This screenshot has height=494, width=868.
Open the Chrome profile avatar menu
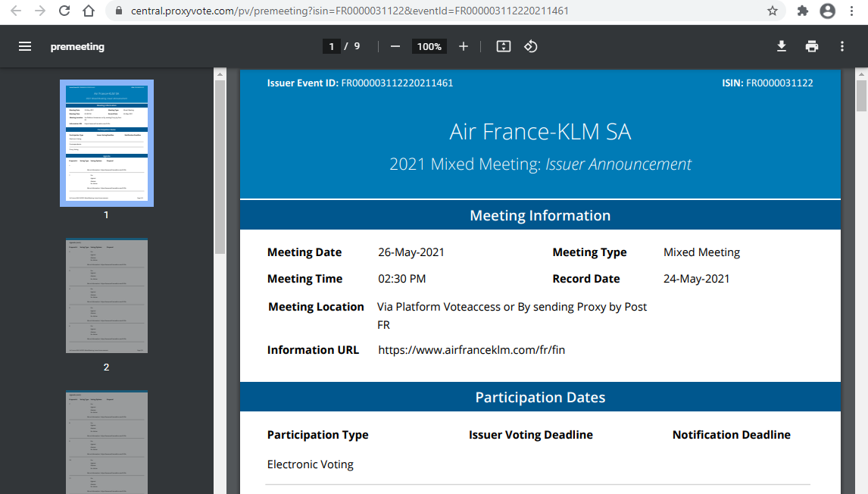coord(828,11)
